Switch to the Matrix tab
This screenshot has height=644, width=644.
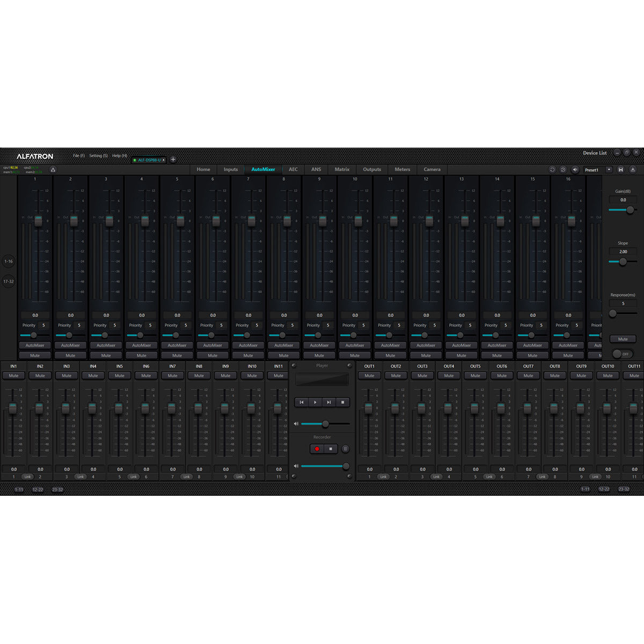point(342,170)
